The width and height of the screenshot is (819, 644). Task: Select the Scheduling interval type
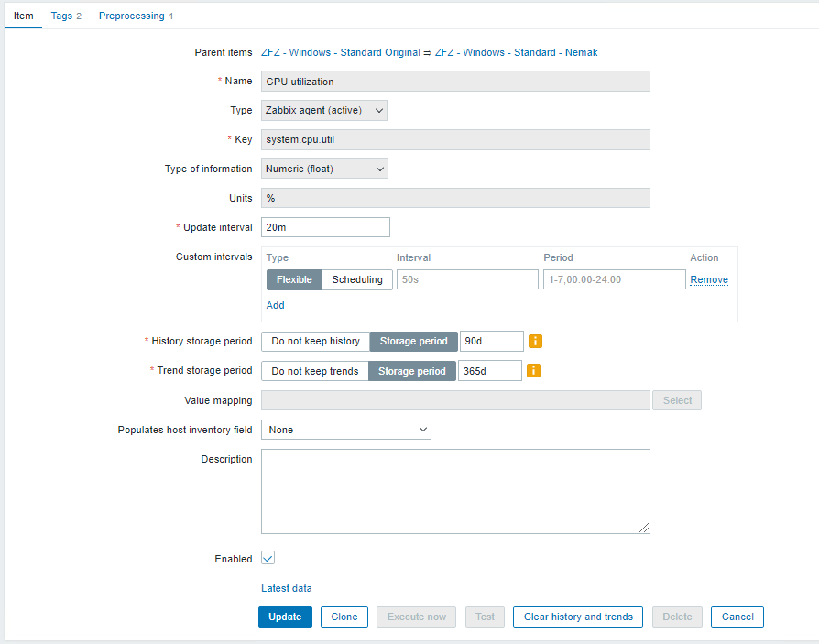tap(357, 279)
